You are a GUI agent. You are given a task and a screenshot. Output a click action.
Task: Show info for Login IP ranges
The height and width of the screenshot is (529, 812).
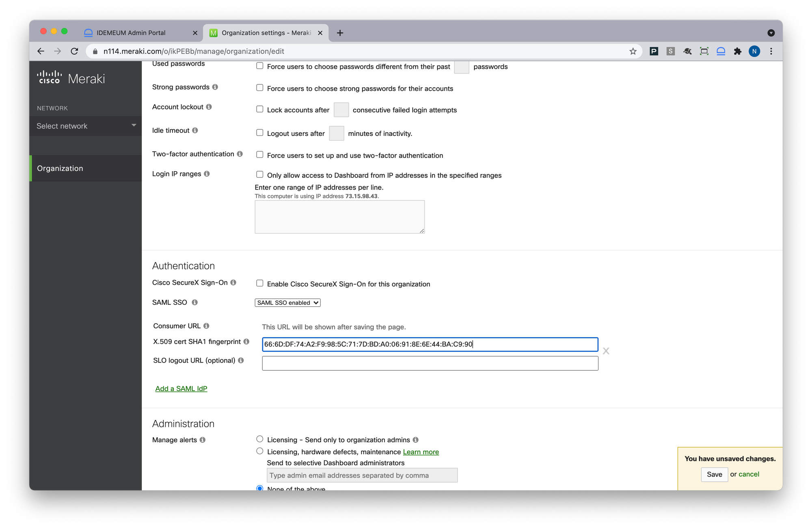tap(207, 174)
